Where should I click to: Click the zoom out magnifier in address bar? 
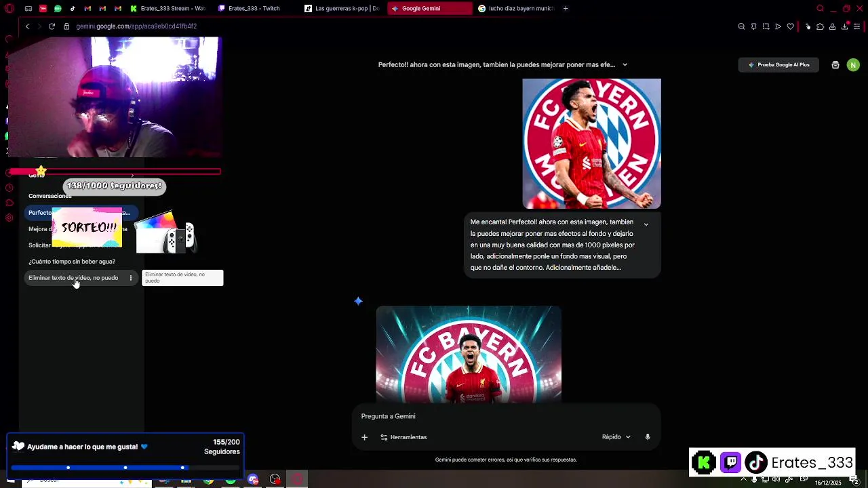click(x=741, y=26)
